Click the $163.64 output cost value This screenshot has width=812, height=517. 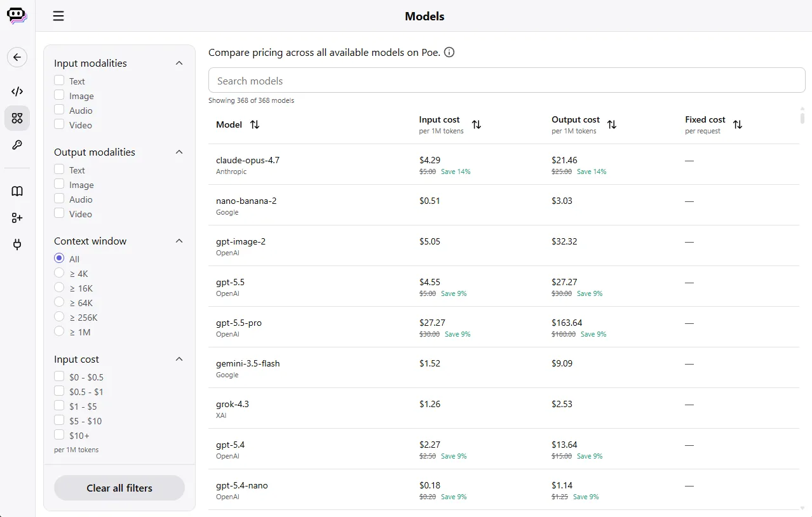tap(567, 323)
